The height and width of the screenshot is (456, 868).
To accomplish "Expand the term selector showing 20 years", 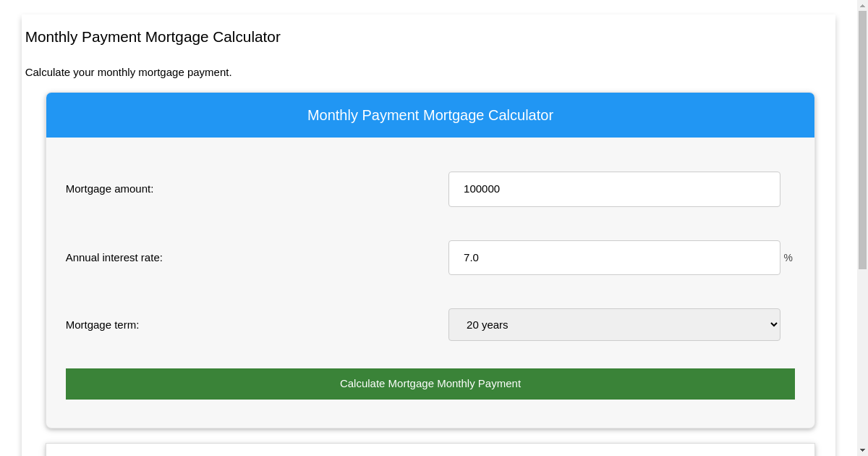I will pyautogui.click(x=614, y=324).
